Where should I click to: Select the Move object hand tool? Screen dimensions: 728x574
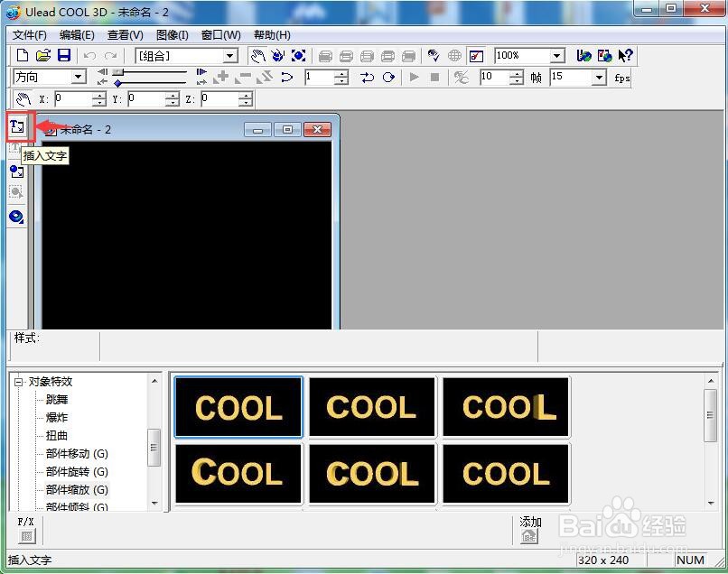click(x=257, y=56)
